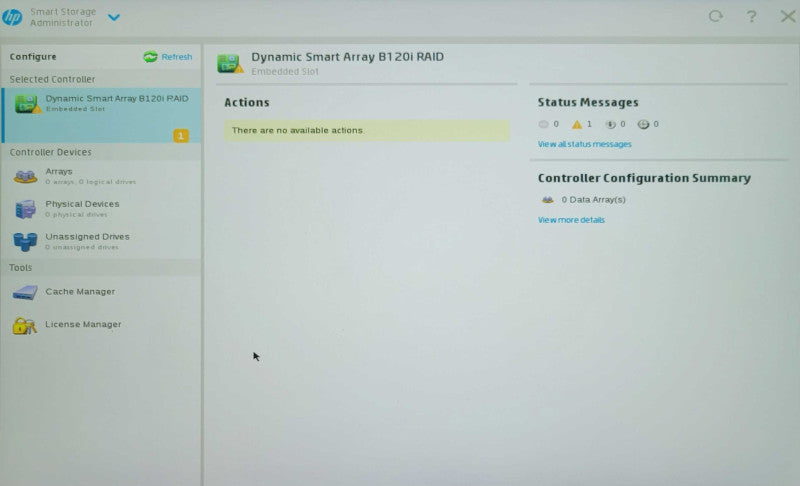Click the Dynamic Smart Array B120i RAID heading
This screenshot has height=486, width=800.
(x=347, y=57)
